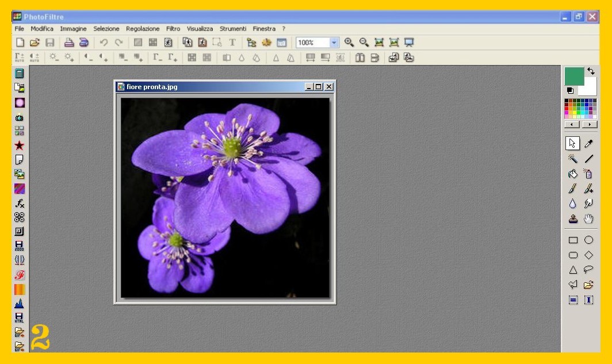Select the Lasso selection shape

click(x=588, y=270)
